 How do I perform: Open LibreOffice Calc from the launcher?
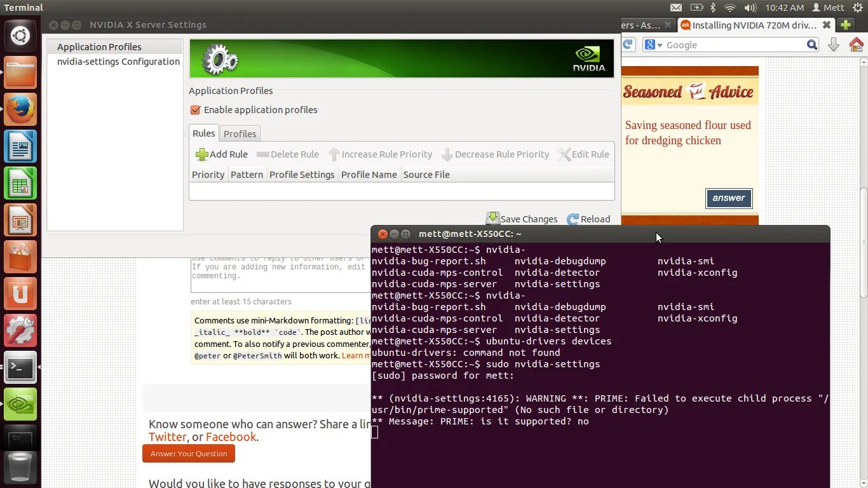(x=20, y=184)
